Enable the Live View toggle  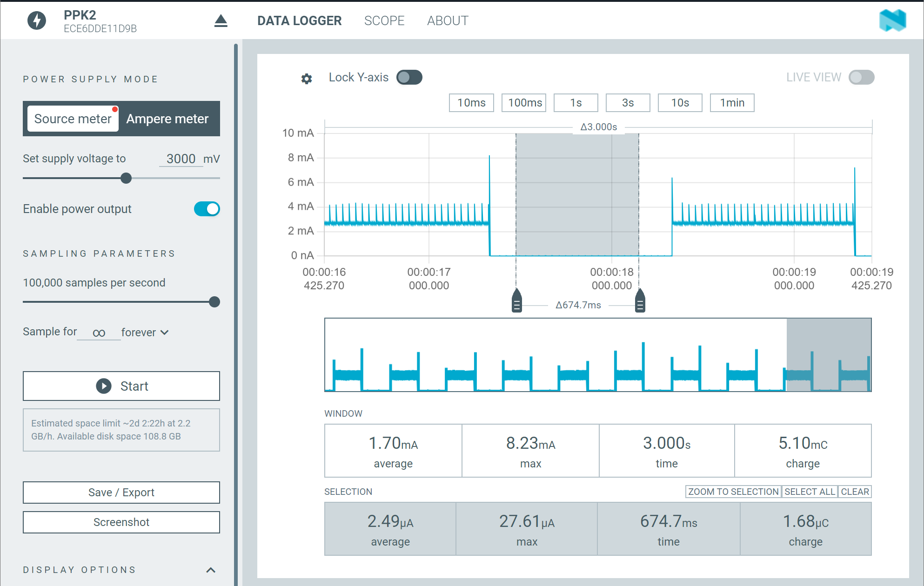click(x=861, y=77)
